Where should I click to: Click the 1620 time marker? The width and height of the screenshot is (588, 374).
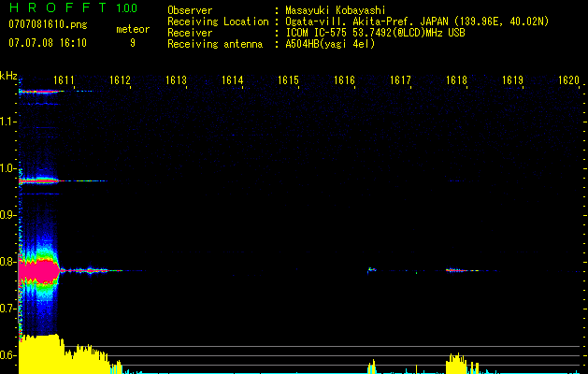click(568, 79)
